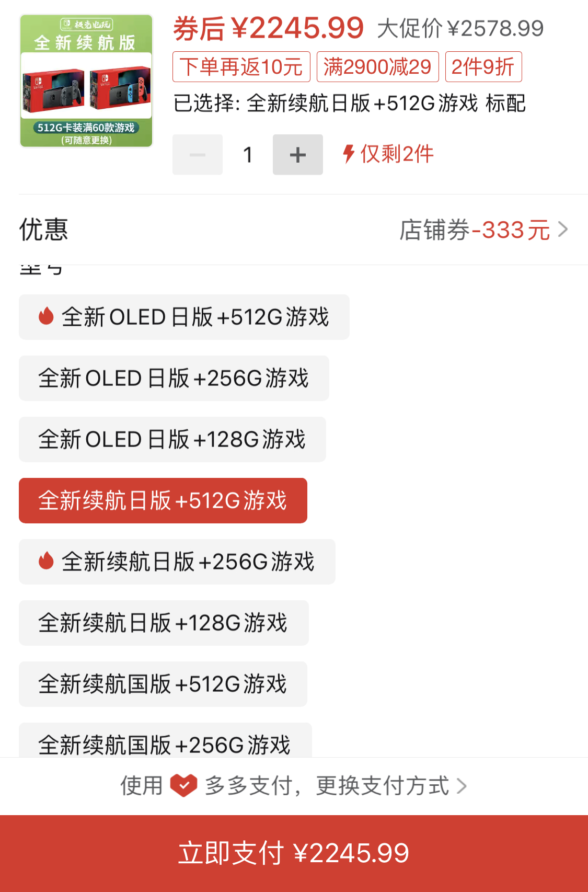Tap the flame icon on OLED 512G option
The width and height of the screenshot is (588, 892).
point(47,316)
